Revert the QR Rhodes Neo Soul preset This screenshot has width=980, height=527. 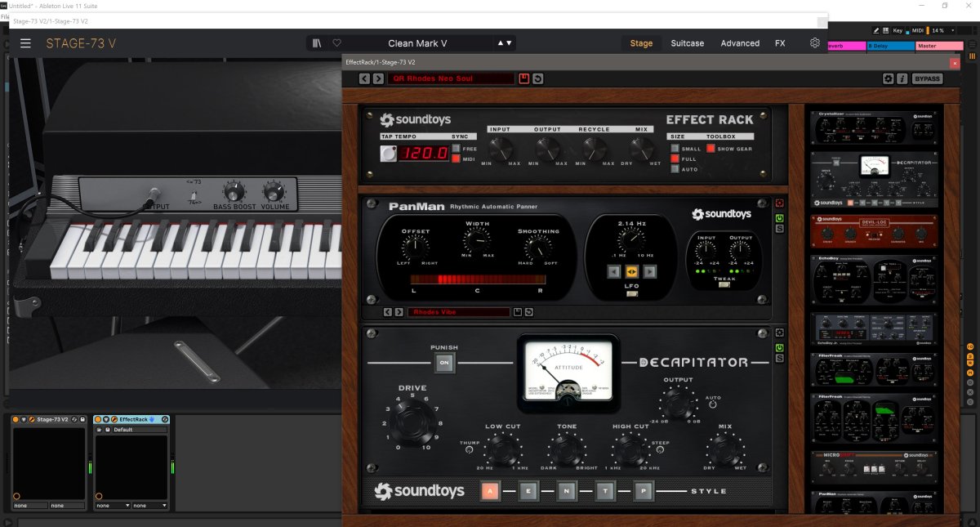537,78
